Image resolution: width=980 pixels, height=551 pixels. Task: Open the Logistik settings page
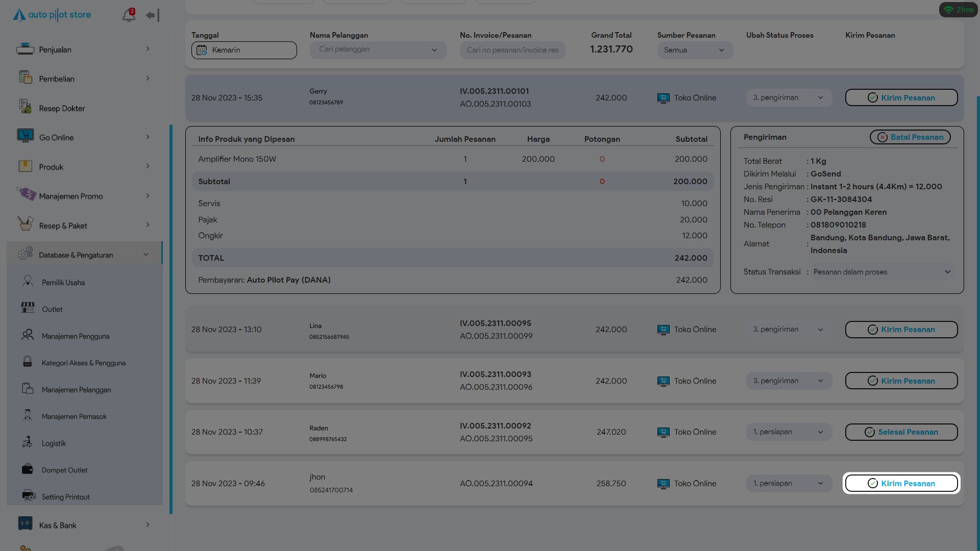(x=54, y=443)
